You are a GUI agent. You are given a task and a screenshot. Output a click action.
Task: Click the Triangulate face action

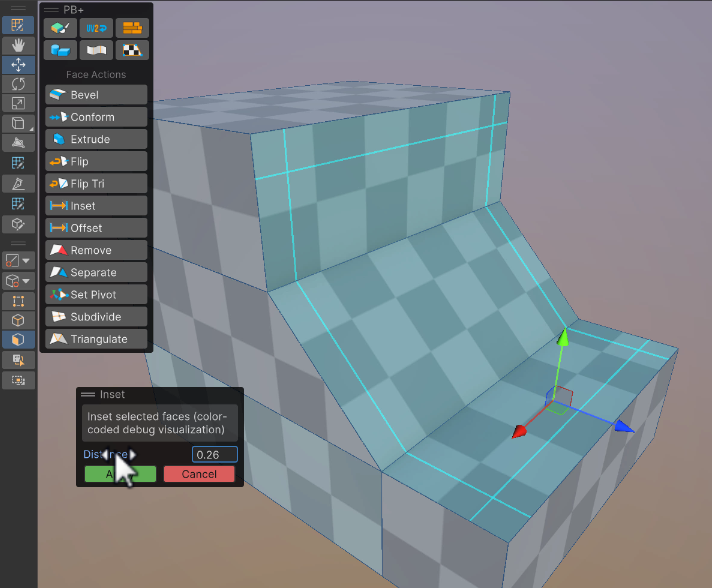[96, 339]
